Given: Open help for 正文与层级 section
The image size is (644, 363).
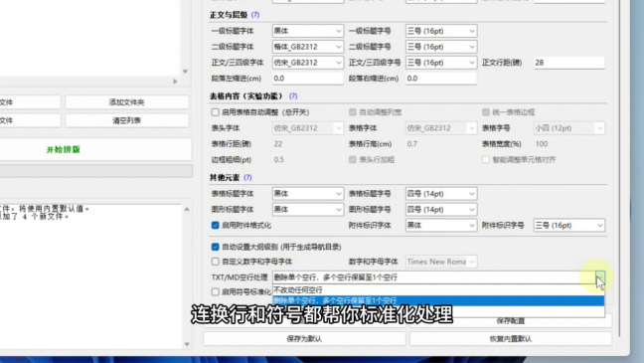Looking at the screenshot, I should coord(255,15).
